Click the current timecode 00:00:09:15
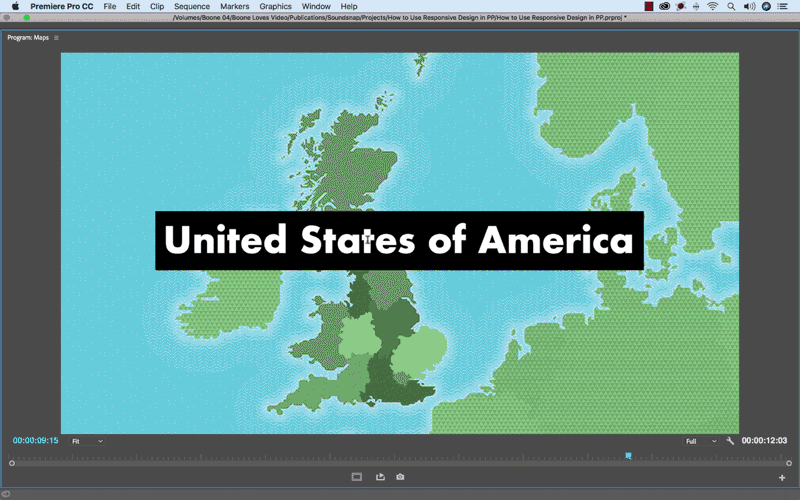This screenshot has width=800, height=500. tap(36, 440)
